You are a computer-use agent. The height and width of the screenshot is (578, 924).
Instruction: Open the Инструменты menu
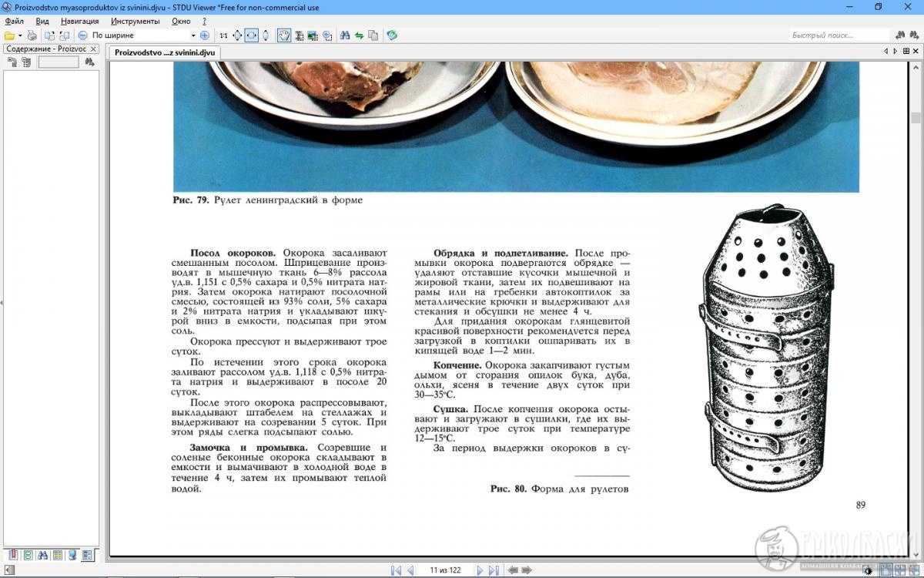coord(136,21)
